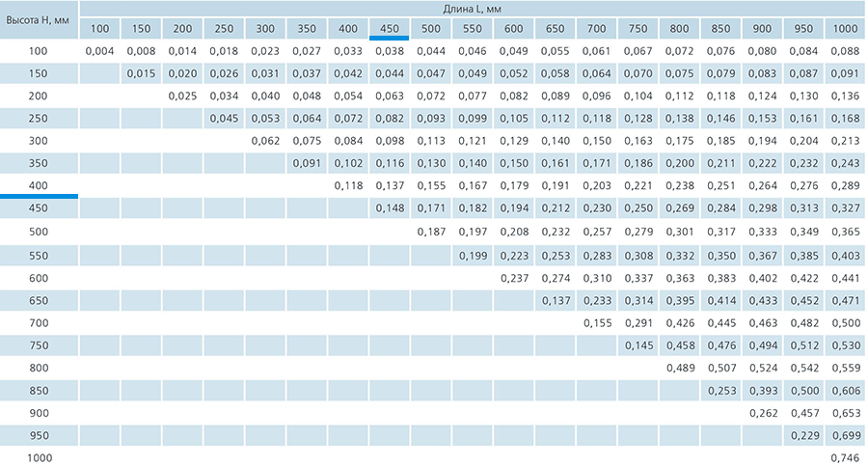868x467 pixels.
Task: Select the 0,262 cell in row 900
Action: [762, 413]
